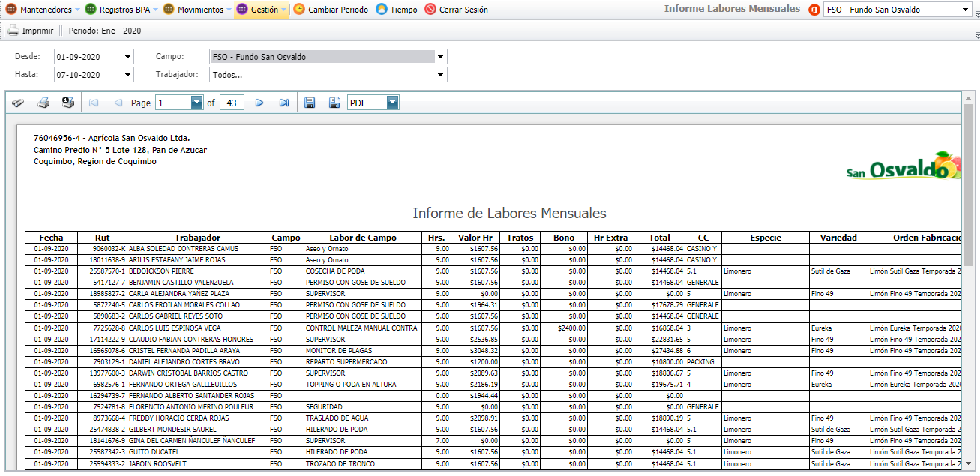Click the $2400.00 bono value
This screenshot has height=476, width=980.
(x=572, y=328)
